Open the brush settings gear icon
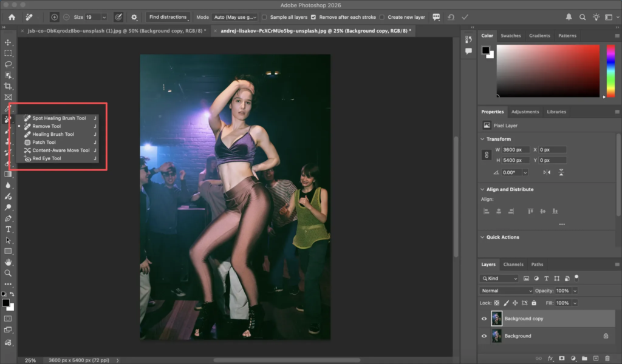This screenshot has height=364, width=622. click(x=134, y=17)
